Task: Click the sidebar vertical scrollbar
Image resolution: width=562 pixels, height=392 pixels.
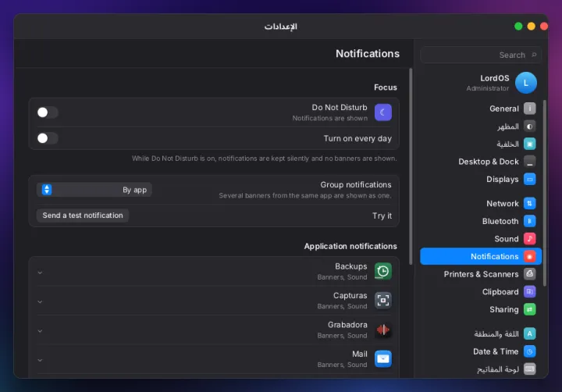Action: (545, 193)
